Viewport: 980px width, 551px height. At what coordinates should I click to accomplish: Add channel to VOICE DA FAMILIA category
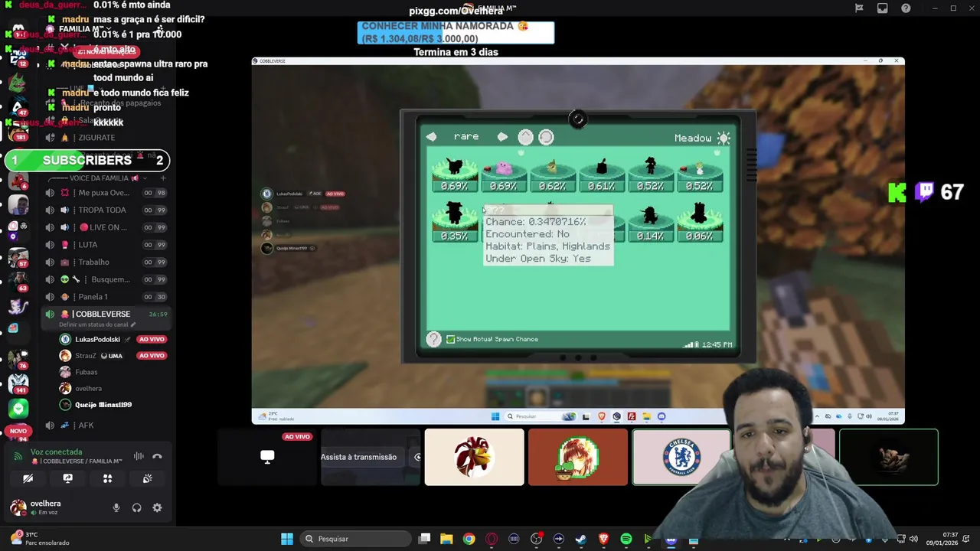[162, 178]
